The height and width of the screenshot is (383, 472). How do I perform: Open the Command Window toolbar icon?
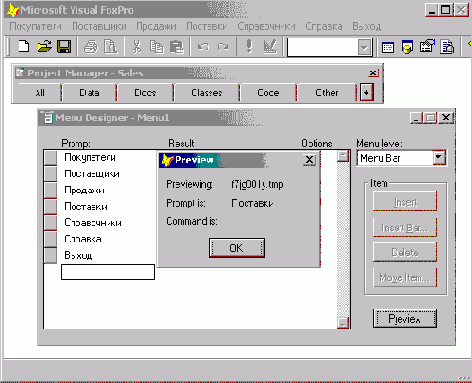point(387,47)
